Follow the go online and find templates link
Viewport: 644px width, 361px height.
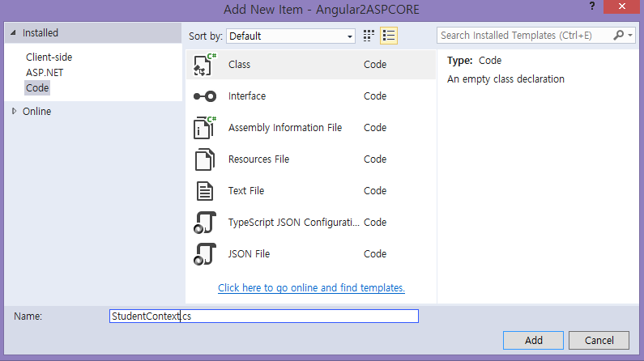pyautogui.click(x=311, y=288)
